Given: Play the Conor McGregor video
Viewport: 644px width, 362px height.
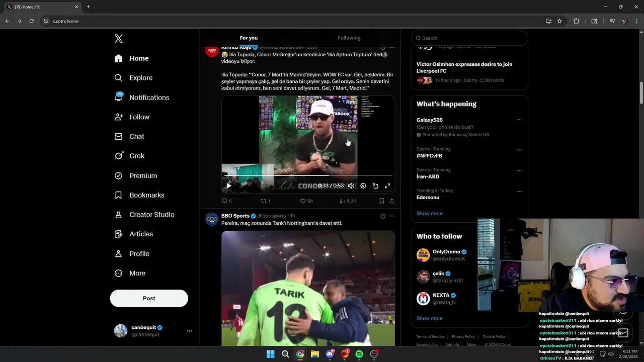Looking at the screenshot, I should click(x=229, y=186).
